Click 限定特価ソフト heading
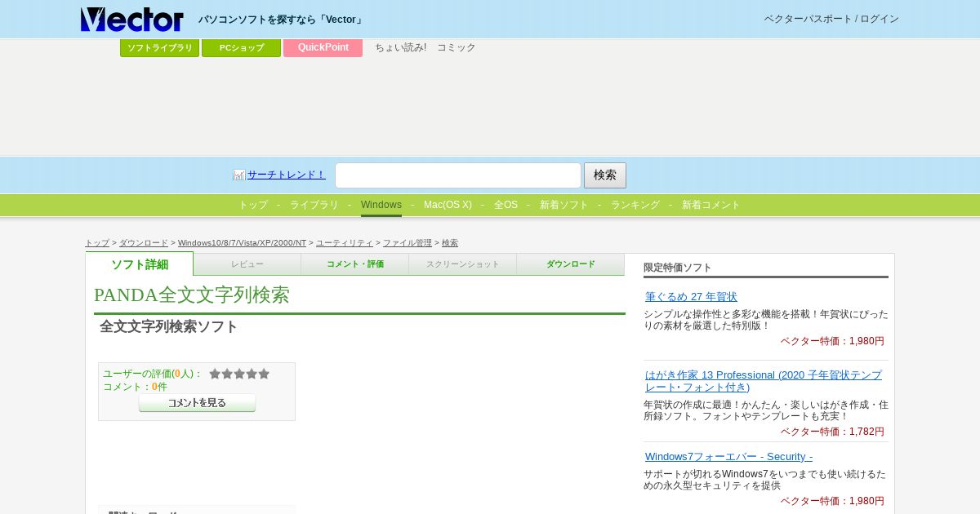This screenshot has width=980, height=514. point(678,268)
